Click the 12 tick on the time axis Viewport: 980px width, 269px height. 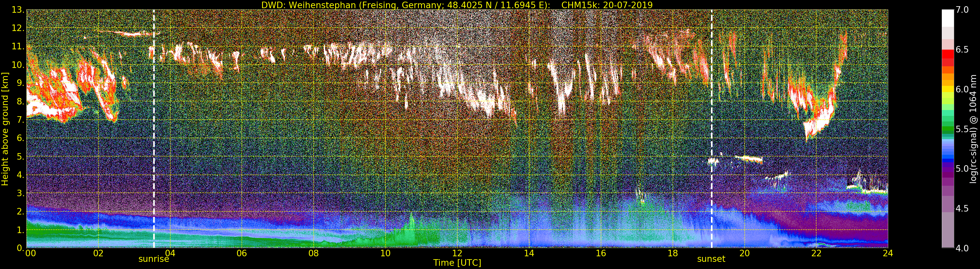coord(457,253)
